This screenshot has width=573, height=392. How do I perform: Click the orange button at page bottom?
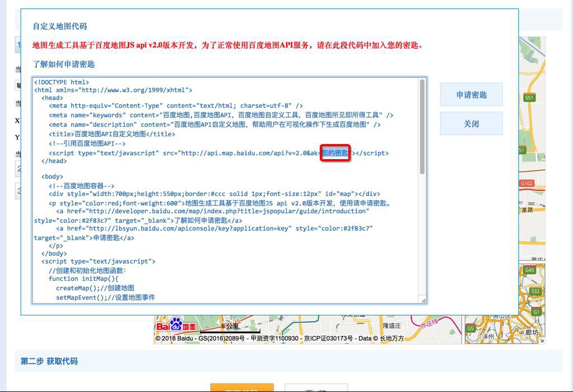242,388
